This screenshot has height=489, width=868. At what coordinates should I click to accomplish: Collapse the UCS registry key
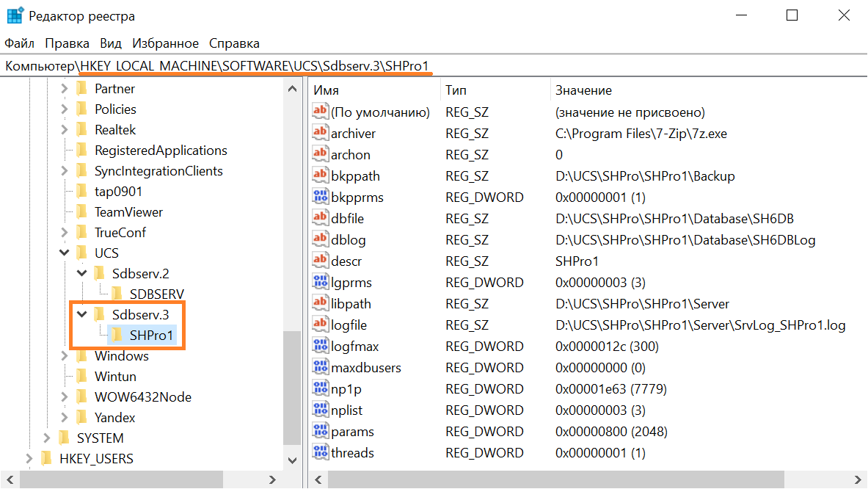coord(65,253)
